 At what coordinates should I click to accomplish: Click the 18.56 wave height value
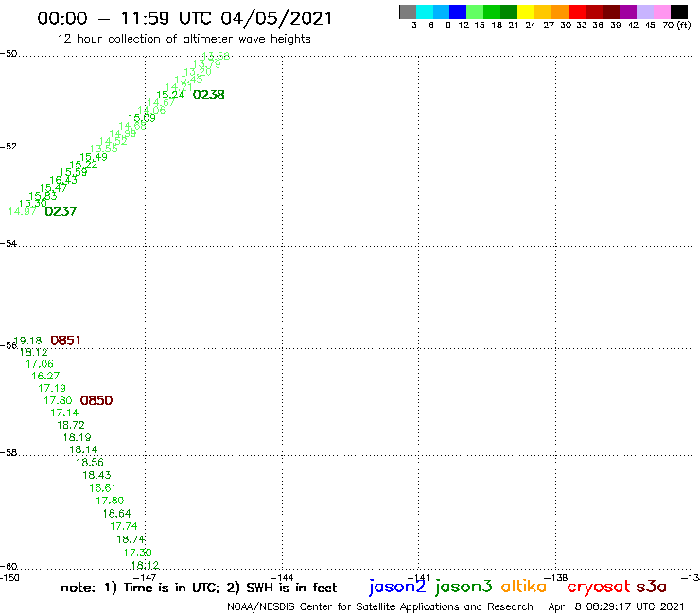90,463
